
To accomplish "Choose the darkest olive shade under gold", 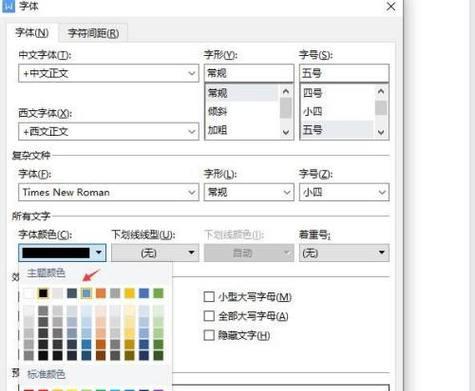I will (x=129, y=355).
